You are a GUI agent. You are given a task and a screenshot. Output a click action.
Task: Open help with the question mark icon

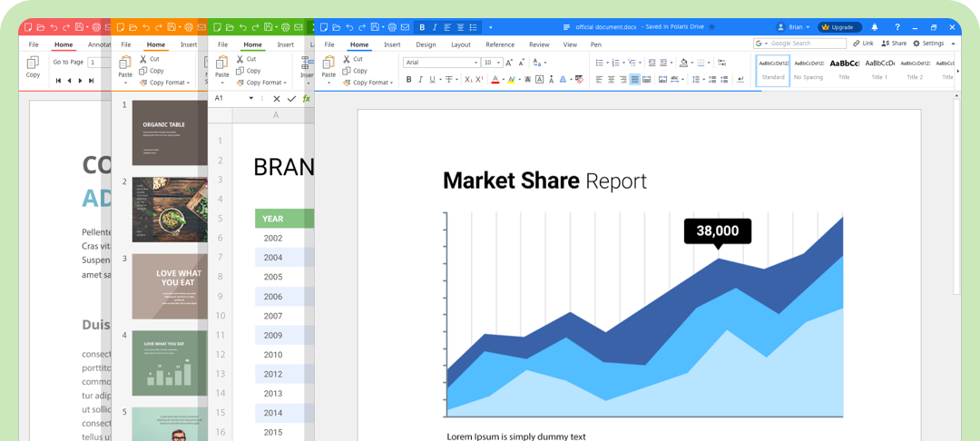coord(897,27)
